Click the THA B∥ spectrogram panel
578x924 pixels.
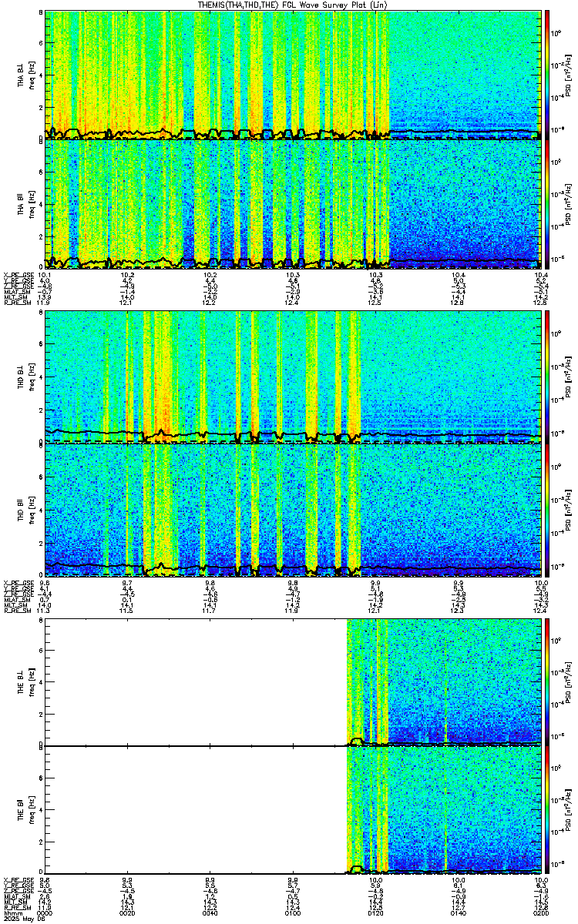(293, 204)
